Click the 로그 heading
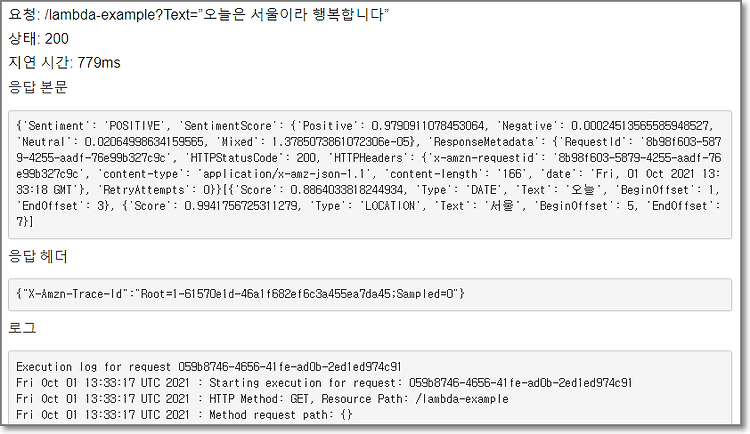 coord(22,328)
